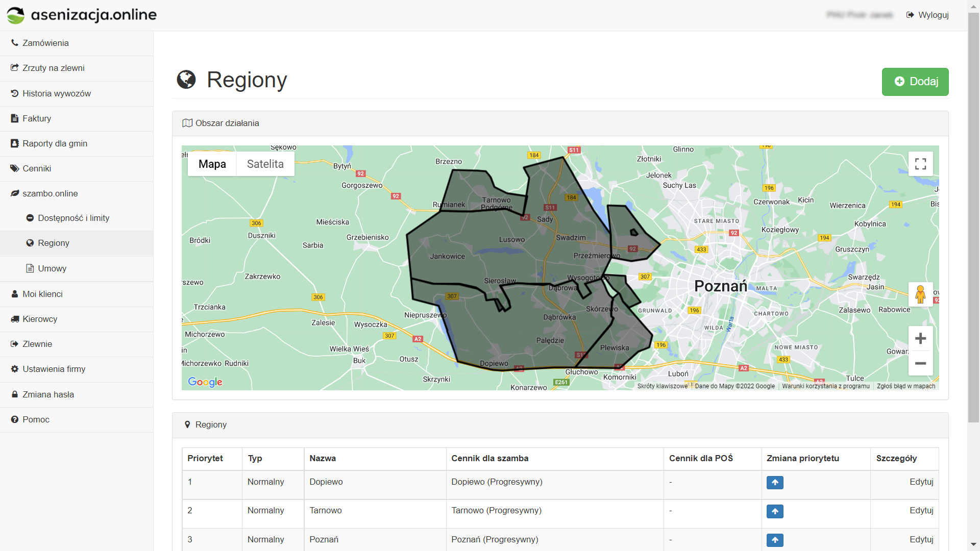Click the truck icon next to Kierowcy

15,319
